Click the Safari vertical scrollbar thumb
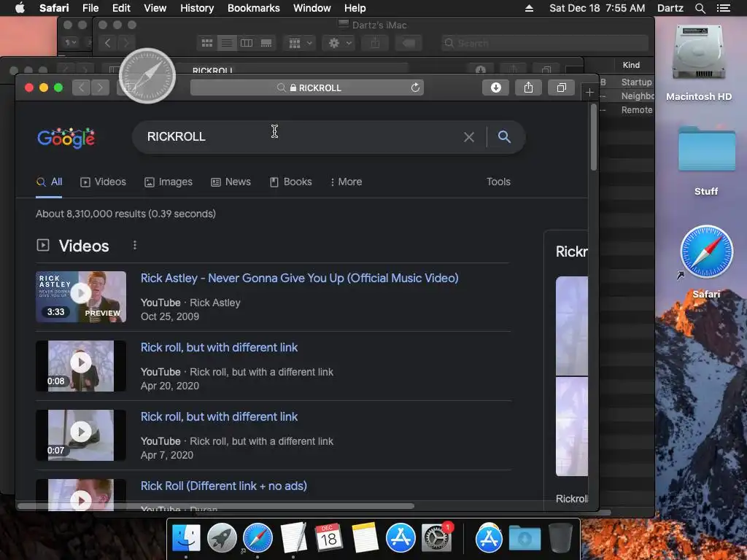Image resolution: width=747 pixels, height=560 pixels. 594,137
